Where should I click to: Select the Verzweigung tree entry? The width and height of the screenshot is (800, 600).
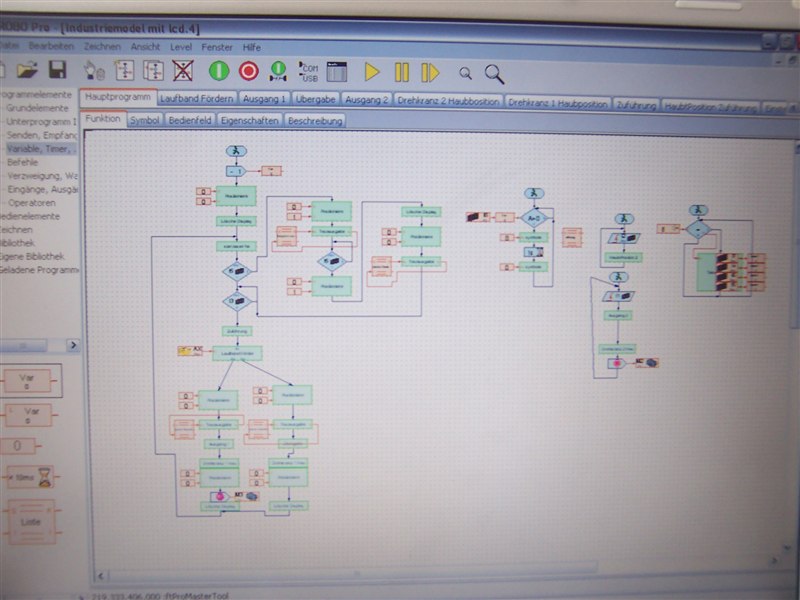coord(42,176)
